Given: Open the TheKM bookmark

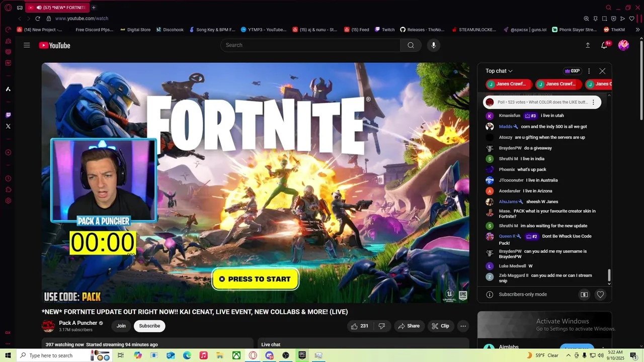Looking at the screenshot, I should pos(614,30).
